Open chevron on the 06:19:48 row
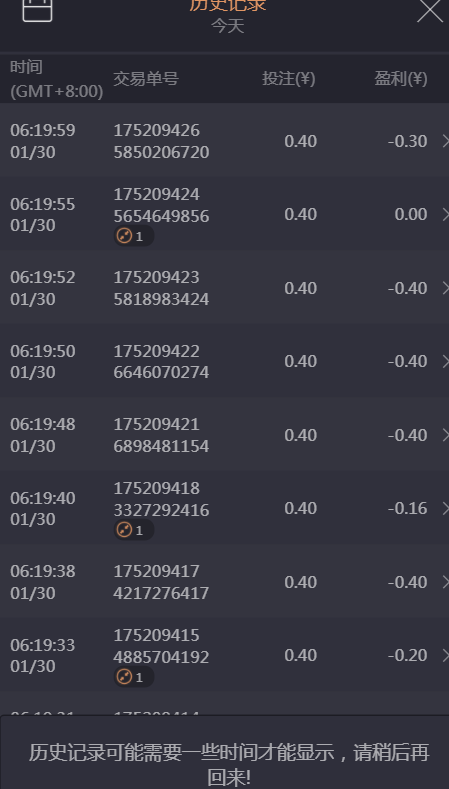This screenshot has width=449, height=789. point(445,435)
